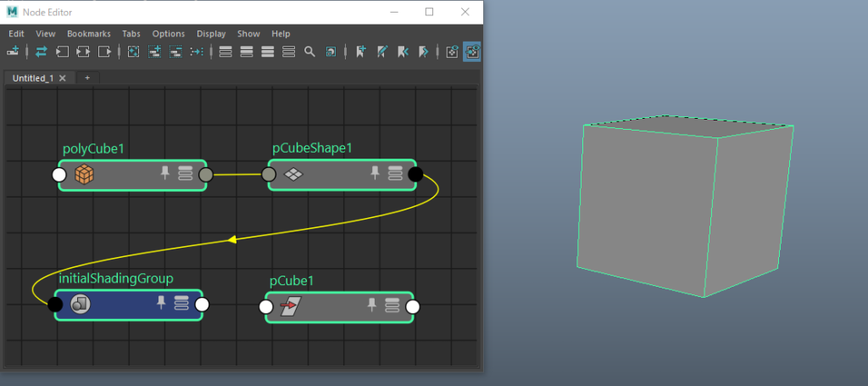
Task: Create a new bookmark
Action: (x=361, y=52)
